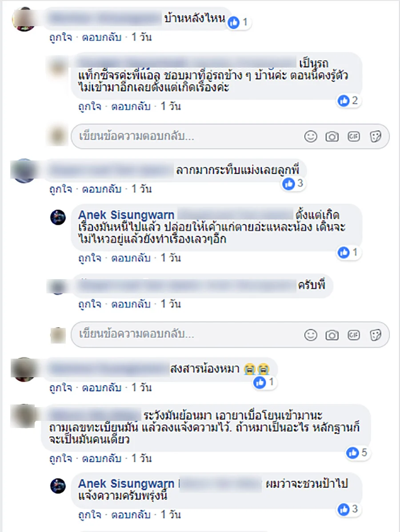
Task: Attach photo via camera icon in first reply box
Action: (x=332, y=137)
